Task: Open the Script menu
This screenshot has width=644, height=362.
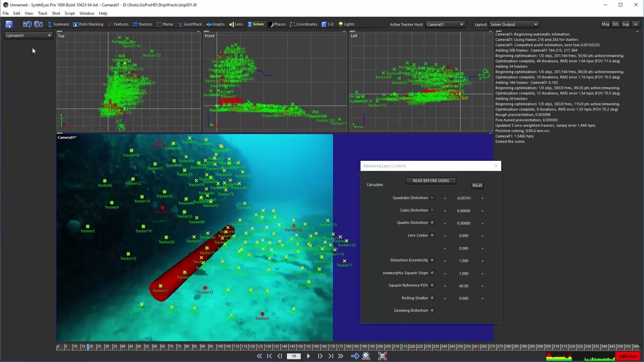Action: click(69, 13)
